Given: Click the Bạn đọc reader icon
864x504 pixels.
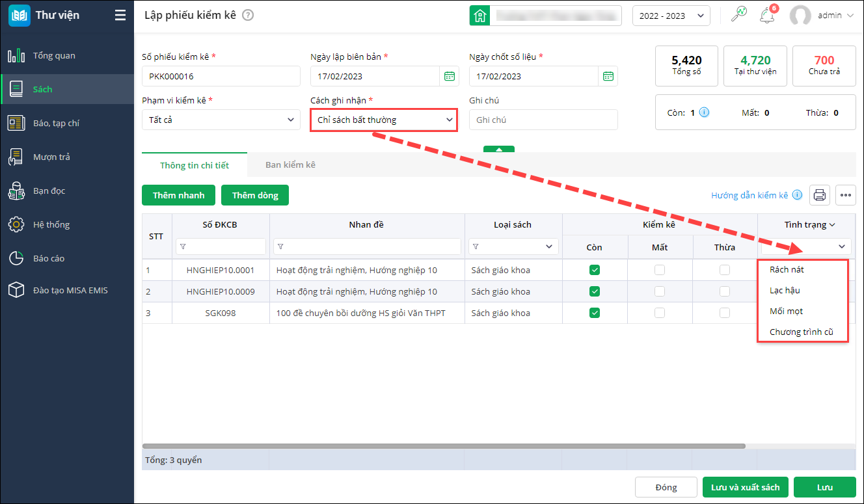Looking at the screenshot, I should pos(16,191).
